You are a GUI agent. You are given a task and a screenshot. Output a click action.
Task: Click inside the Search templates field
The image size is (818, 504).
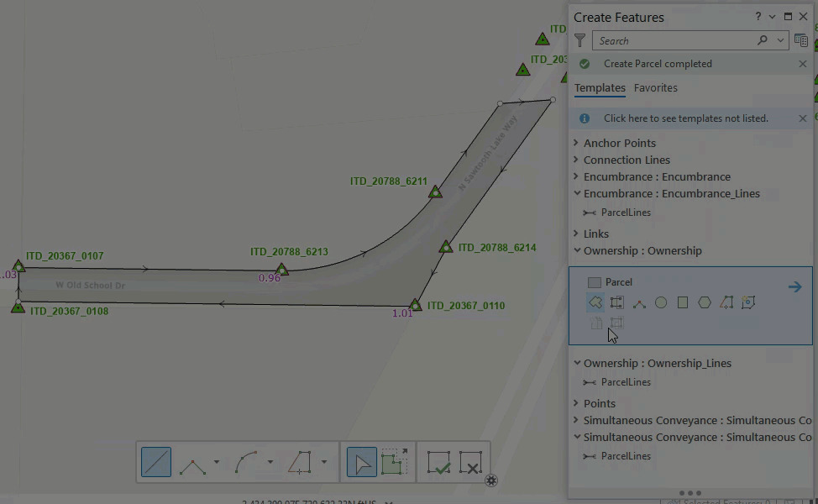tap(672, 39)
